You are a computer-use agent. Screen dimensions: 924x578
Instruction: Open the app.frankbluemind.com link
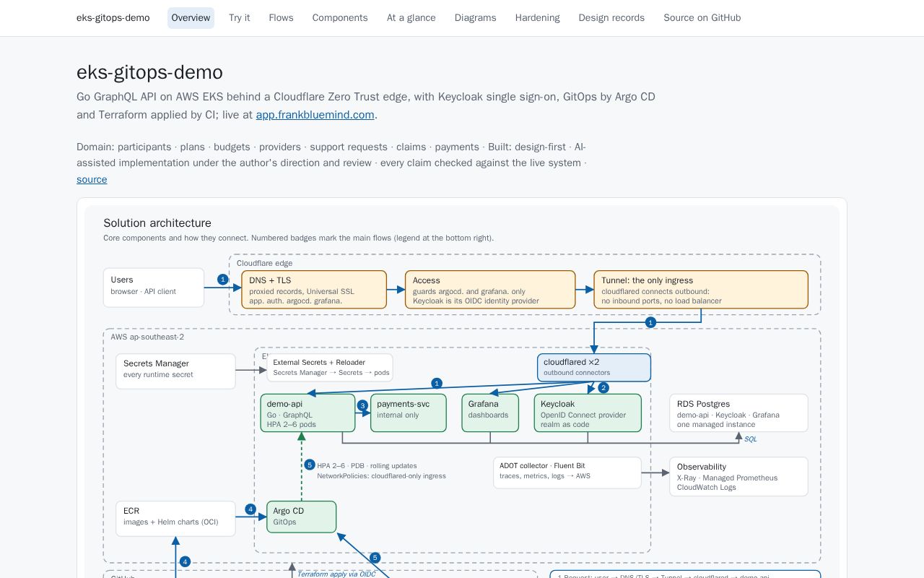(315, 115)
